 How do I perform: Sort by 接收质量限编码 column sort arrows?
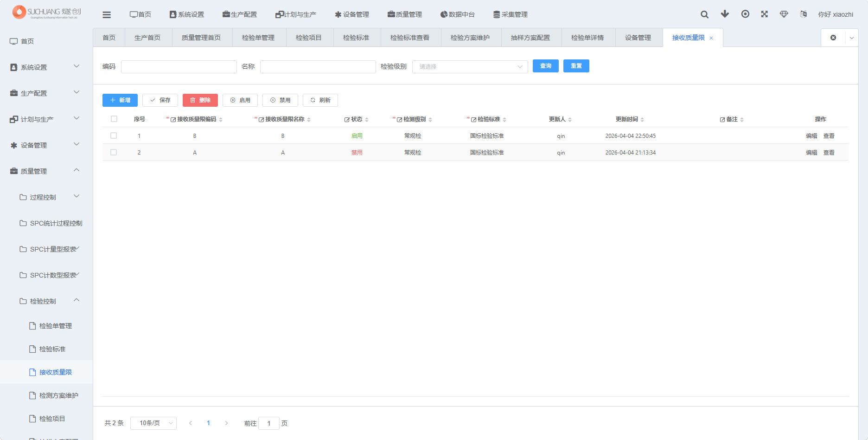click(221, 120)
